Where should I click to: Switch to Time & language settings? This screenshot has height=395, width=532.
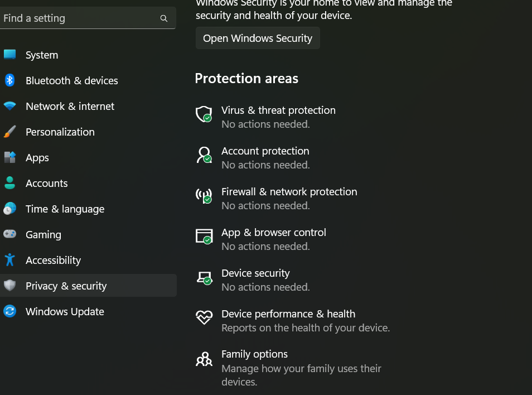[x=65, y=209]
